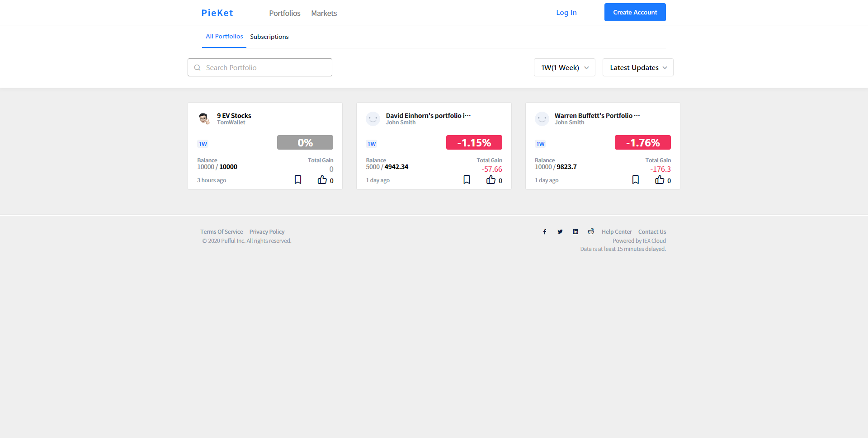Click the TomWallet author name

click(231, 122)
